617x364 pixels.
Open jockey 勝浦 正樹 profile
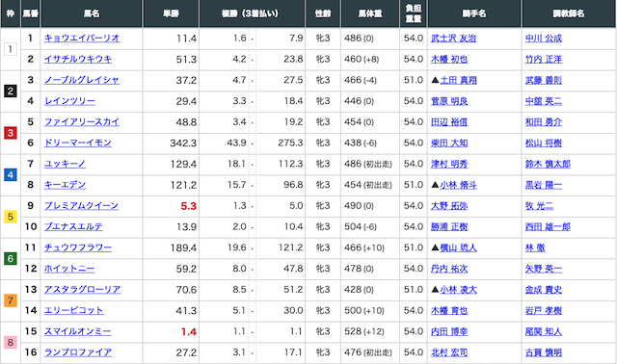click(x=449, y=227)
